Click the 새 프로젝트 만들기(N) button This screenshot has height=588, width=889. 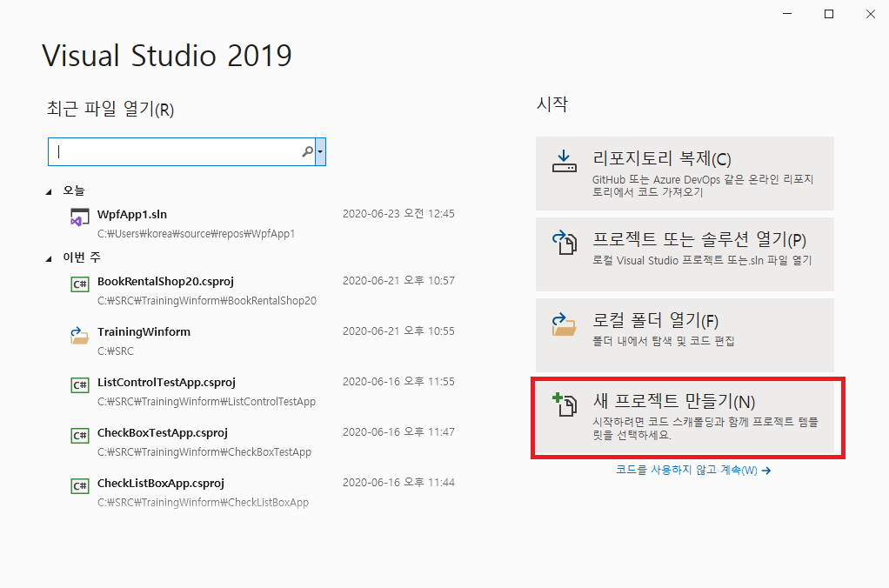(685, 418)
